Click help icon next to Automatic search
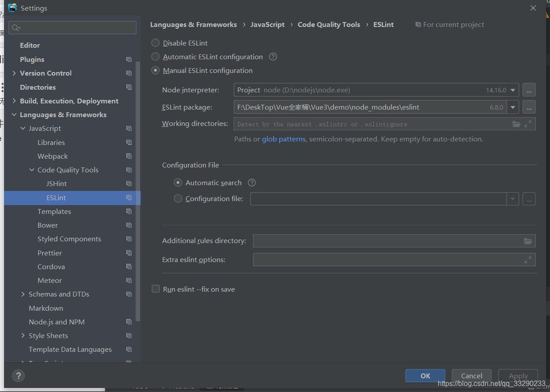The width and height of the screenshot is (550, 392). pos(252,183)
